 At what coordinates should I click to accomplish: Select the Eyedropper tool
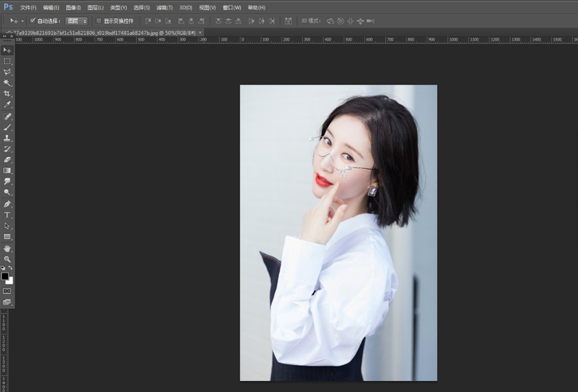pos(7,104)
